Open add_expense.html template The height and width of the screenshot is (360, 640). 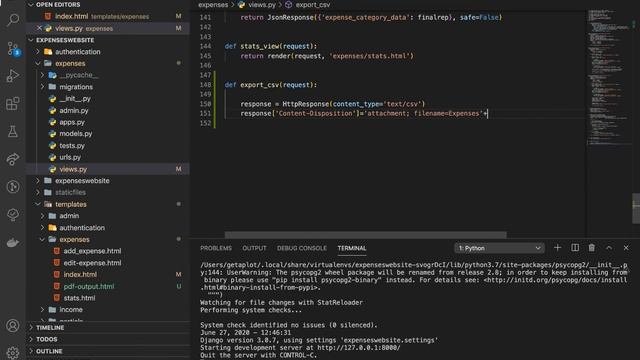tap(92, 251)
